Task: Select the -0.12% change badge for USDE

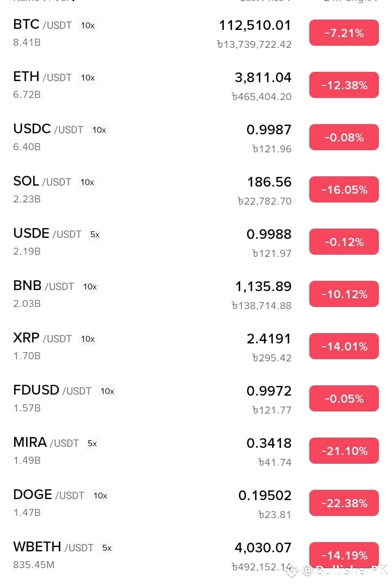Action: 344,242
